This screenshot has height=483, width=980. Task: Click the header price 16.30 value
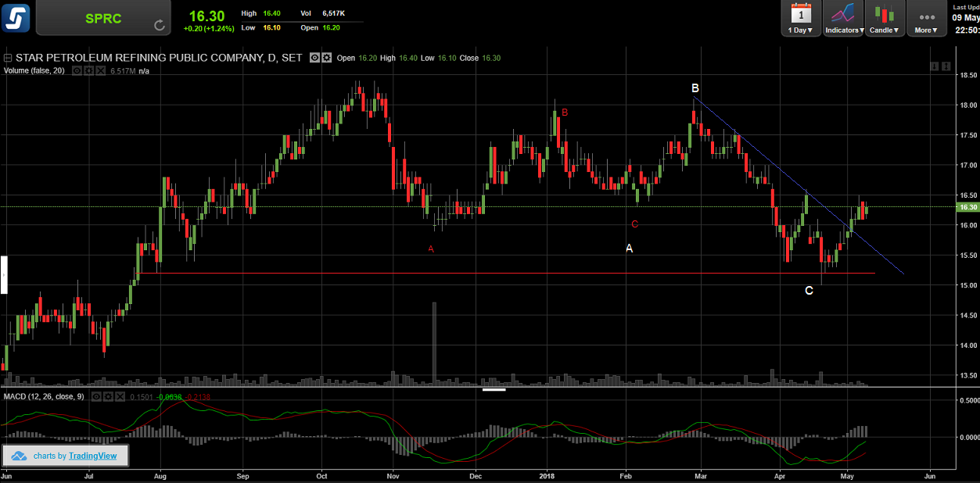coord(206,16)
